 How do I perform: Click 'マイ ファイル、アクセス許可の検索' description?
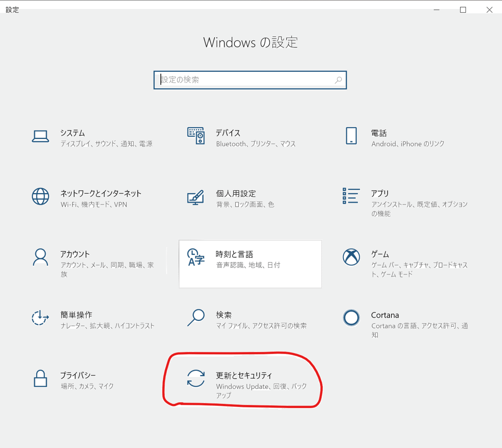(x=261, y=326)
